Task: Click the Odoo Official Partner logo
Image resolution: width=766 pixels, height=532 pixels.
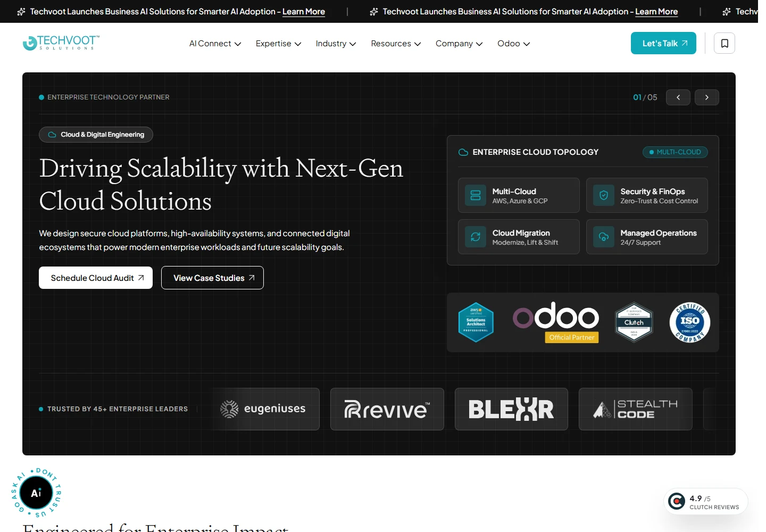Action: 556,322
